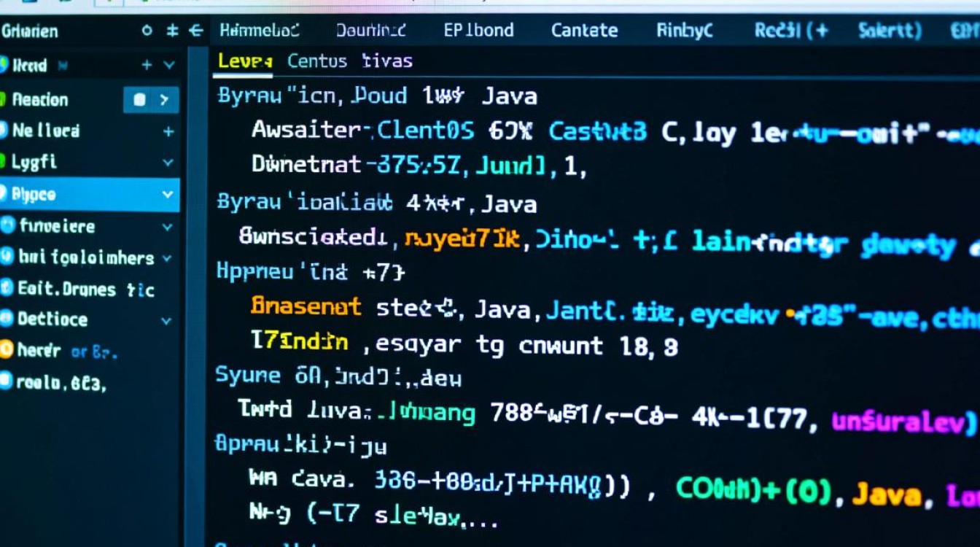
Task: Expand the funveiere row chevron
Action: (168, 227)
